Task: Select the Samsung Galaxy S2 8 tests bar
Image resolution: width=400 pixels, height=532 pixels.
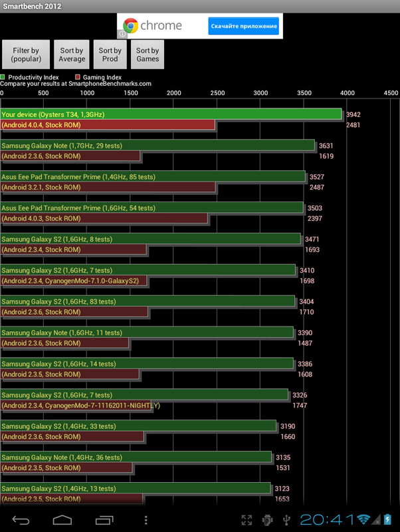Action: pyautogui.click(x=150, y=239)
